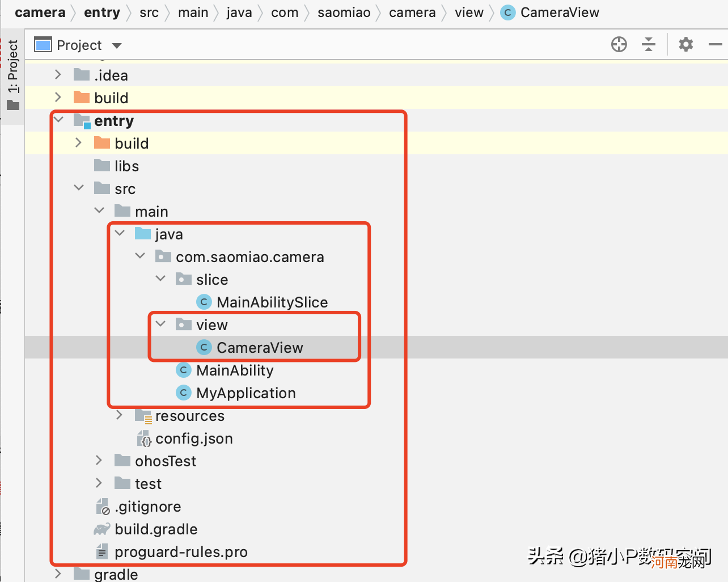
Task: Click the Collapse All icon in Project toolbar
Action: point(649,44)
